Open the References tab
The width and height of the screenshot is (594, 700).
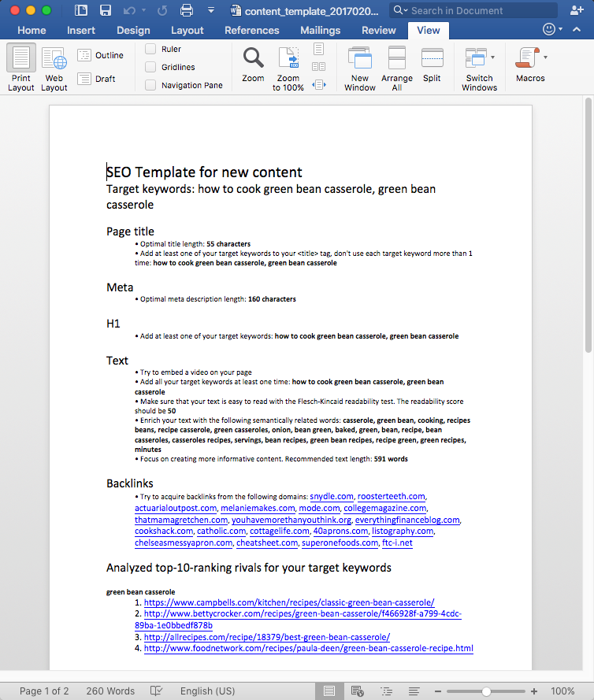(x=252, y=31)
